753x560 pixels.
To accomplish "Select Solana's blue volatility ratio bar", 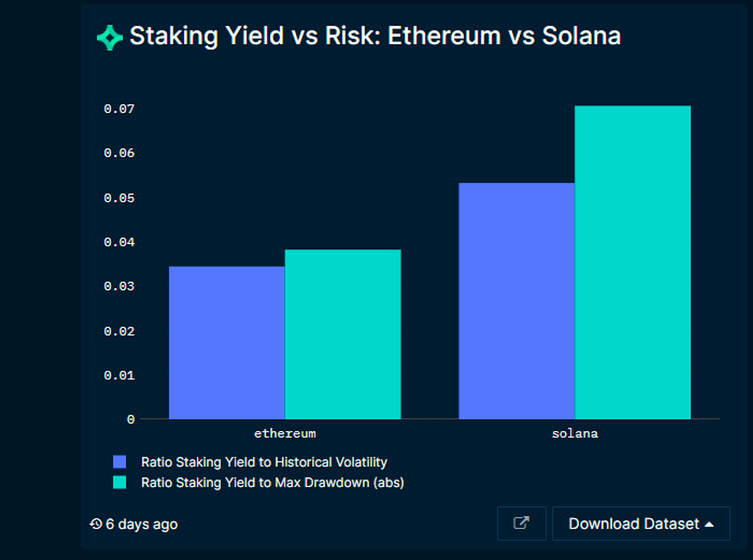I will tap(516, 300).
